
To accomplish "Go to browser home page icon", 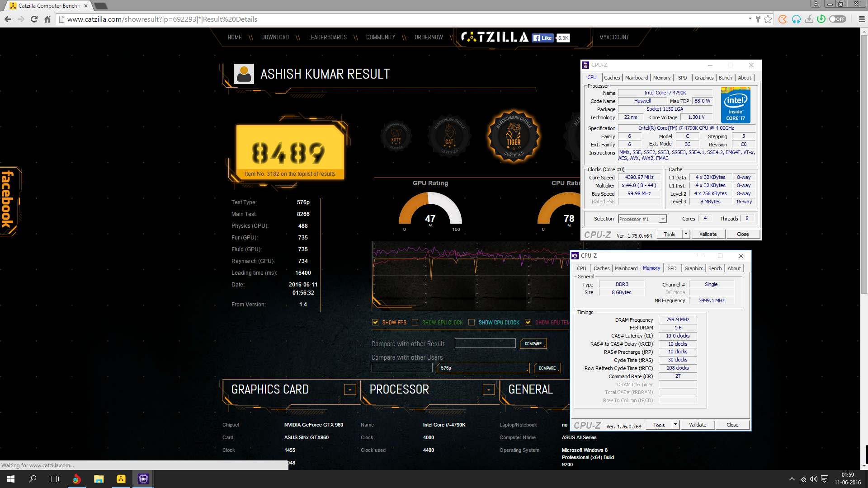I will point(47,19).
